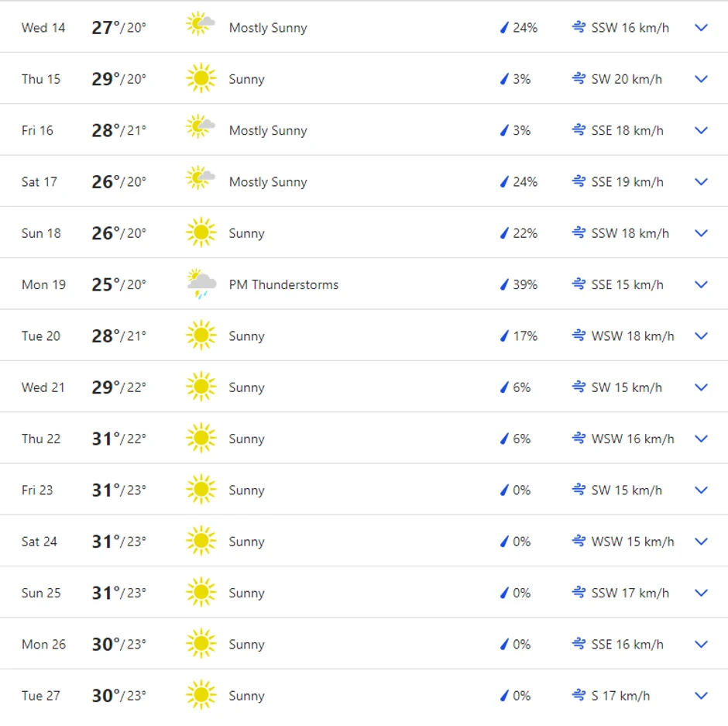Click the wind icon beside SSW 16 km/h

pos(579,27)
